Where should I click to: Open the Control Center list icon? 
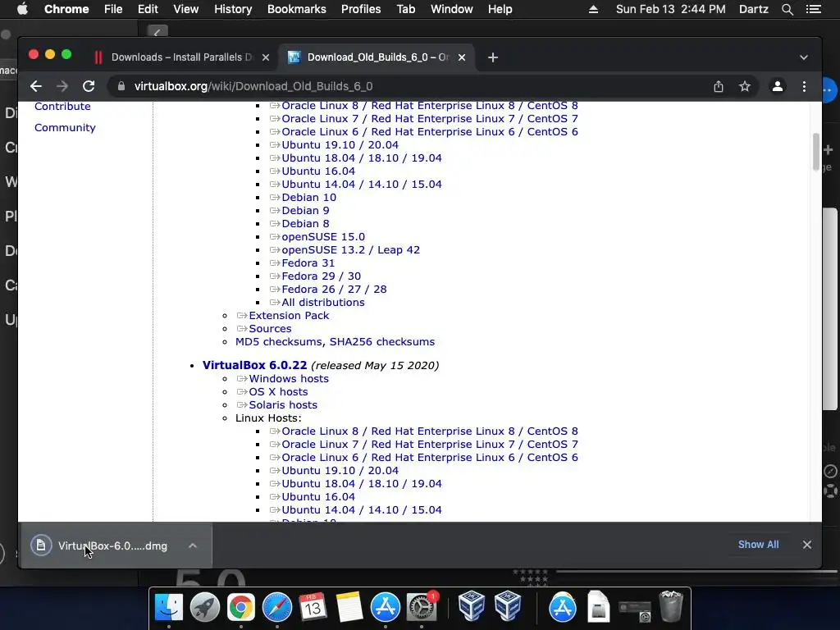coord(814,9)
